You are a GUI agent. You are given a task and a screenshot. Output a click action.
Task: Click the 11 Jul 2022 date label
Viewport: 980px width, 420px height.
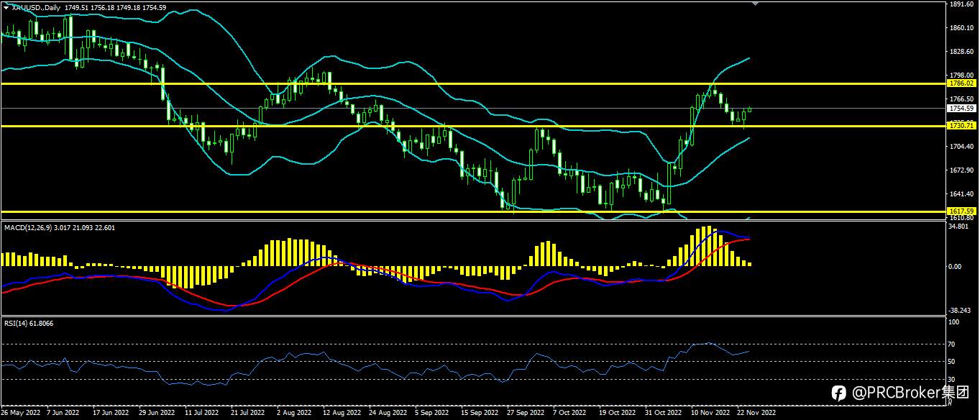coord(202,414)
